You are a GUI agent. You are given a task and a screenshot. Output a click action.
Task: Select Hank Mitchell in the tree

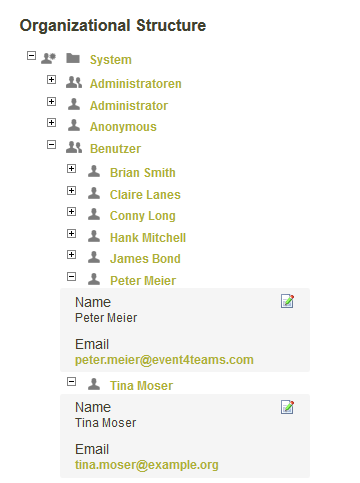148,238
